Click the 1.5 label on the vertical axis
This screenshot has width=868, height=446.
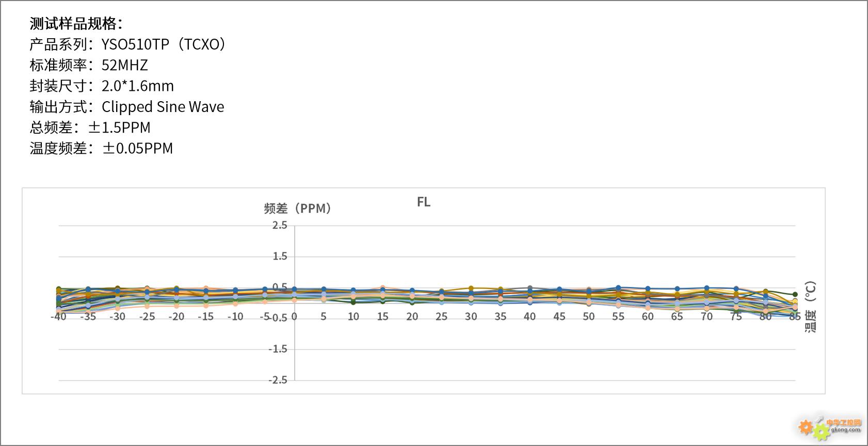coord(280,257)
